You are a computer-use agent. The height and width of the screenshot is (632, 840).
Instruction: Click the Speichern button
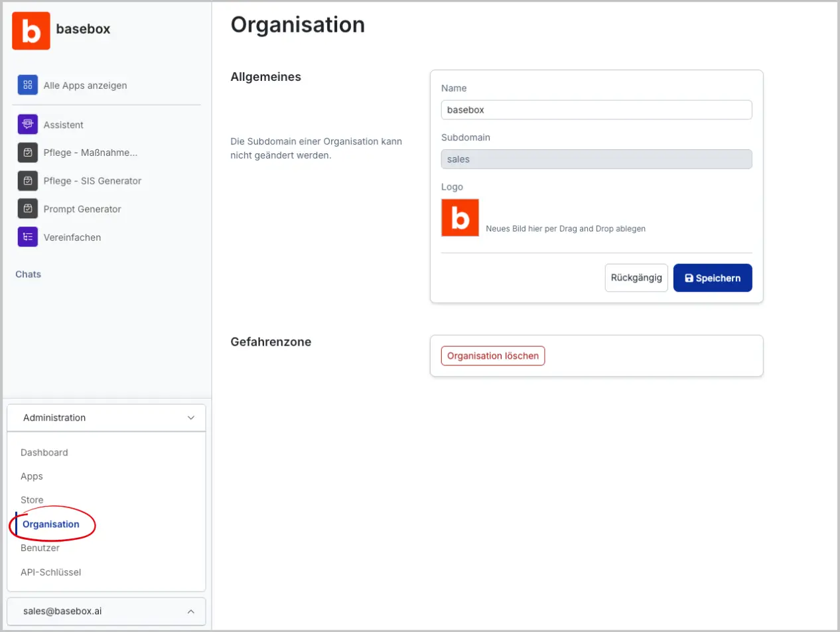click(713, 278)
